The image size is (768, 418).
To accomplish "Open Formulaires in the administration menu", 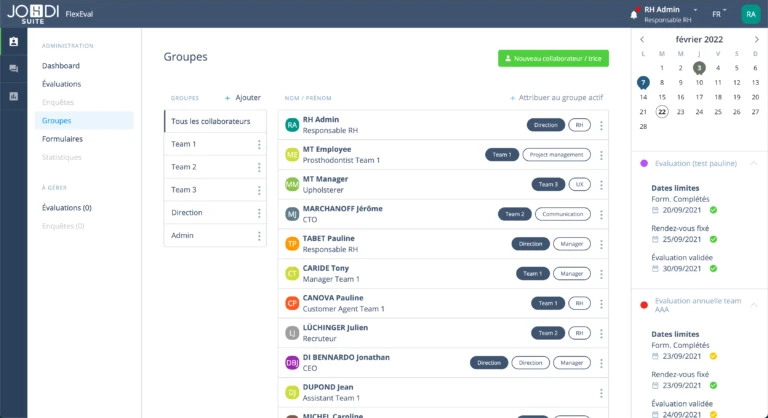I will point(62,139).
